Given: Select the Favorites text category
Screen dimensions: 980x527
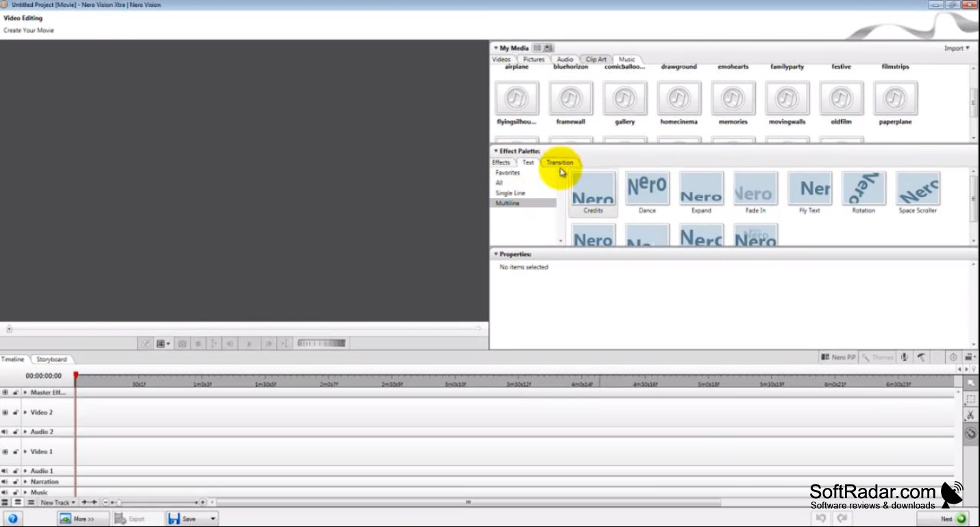Looking at the screenshot, I should [x=508, y=173].
